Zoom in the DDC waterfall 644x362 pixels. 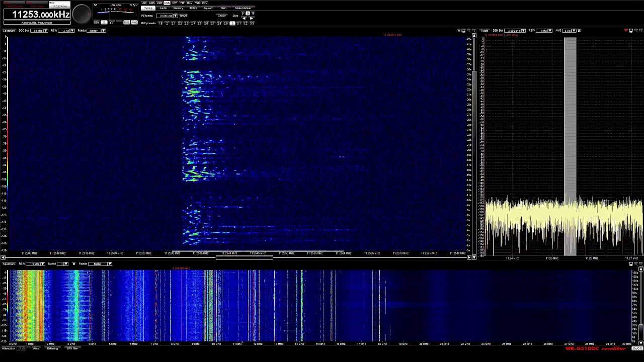pyautogui.click(x=468, y=31)
